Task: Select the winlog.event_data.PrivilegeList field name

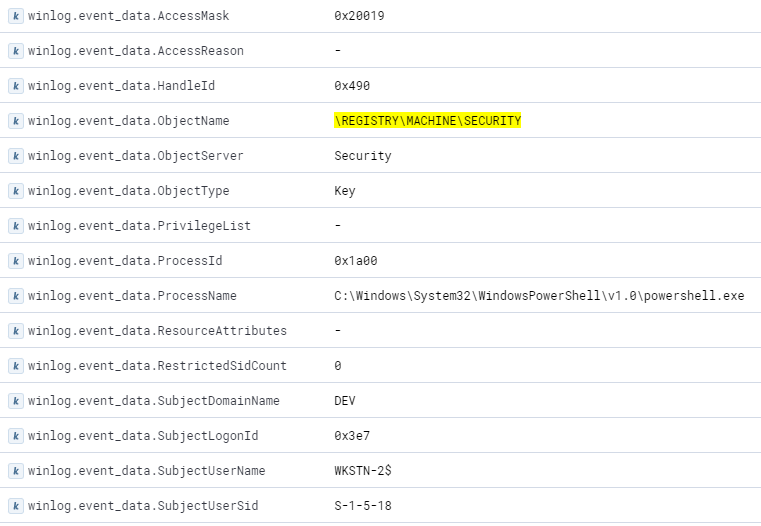Action: coord(139,226)
